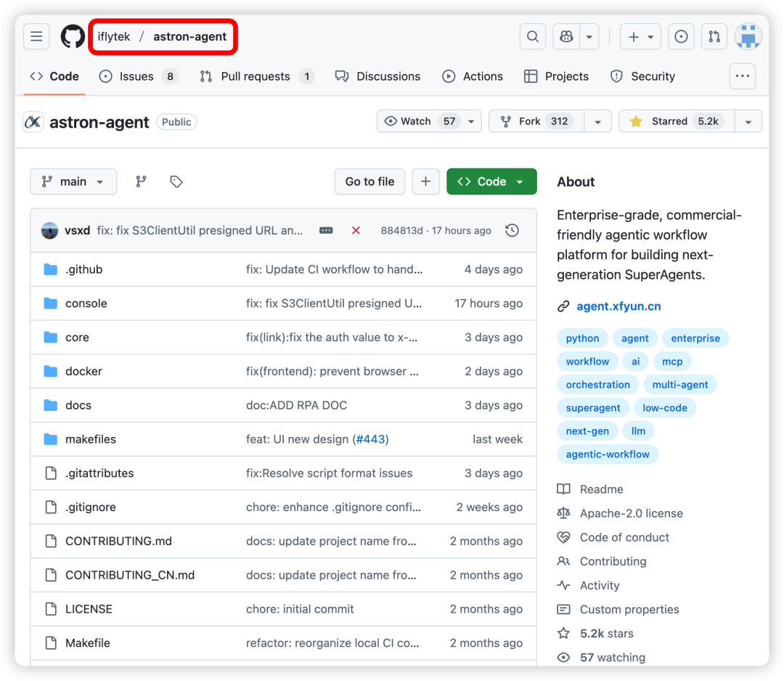The width and height of the screenshot is (784, 681).
Task: Click the Watch button
Action: coord(428,121)
